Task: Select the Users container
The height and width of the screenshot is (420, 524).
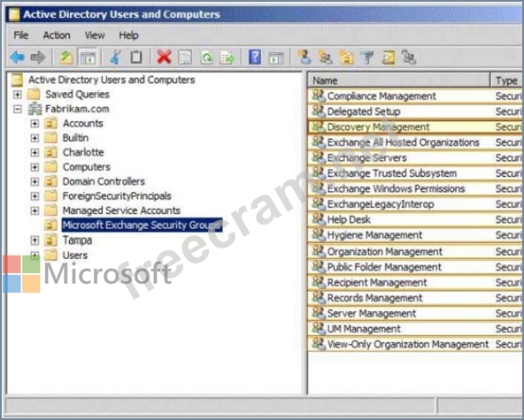Action: tap(75, 255)
